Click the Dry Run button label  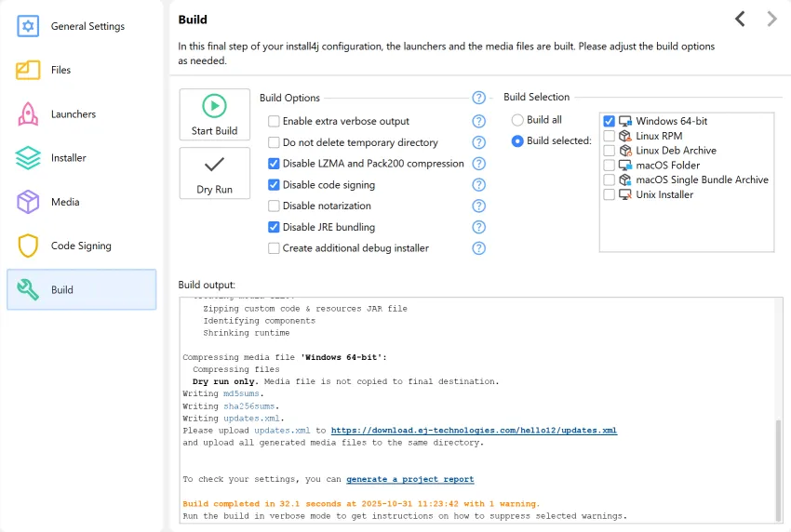214,189
